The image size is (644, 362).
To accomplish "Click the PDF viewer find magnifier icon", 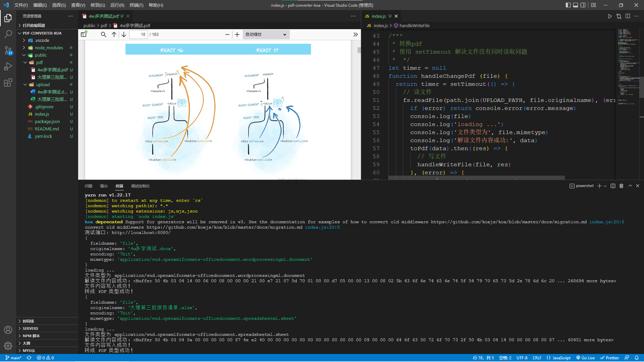I will (x=103, y=35).
